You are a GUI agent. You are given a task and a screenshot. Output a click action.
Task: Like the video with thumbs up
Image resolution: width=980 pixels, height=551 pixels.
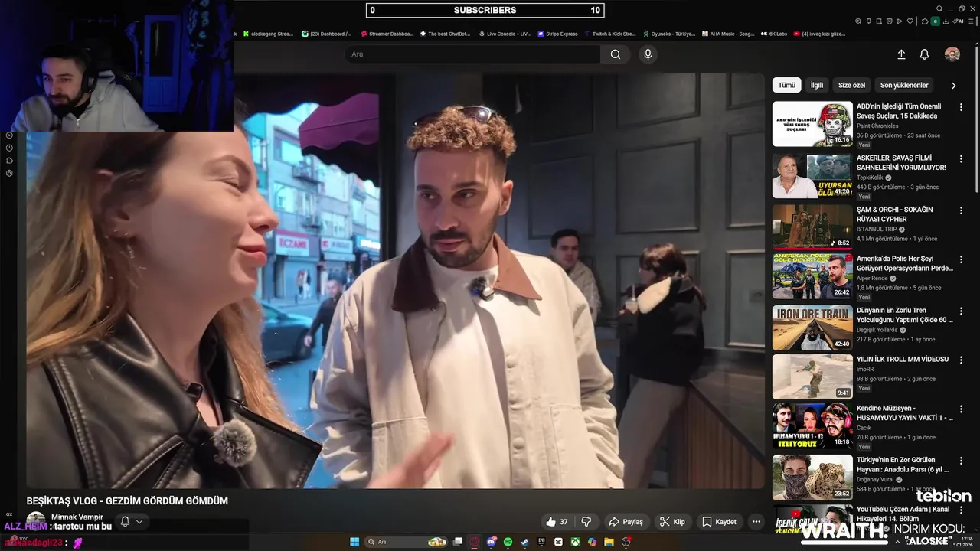coord(557,522)
